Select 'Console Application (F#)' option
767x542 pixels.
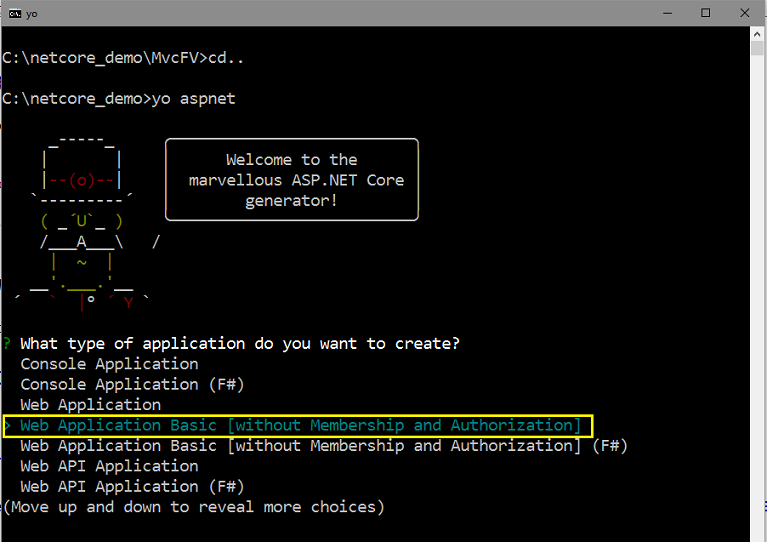(x=132, y=385)
